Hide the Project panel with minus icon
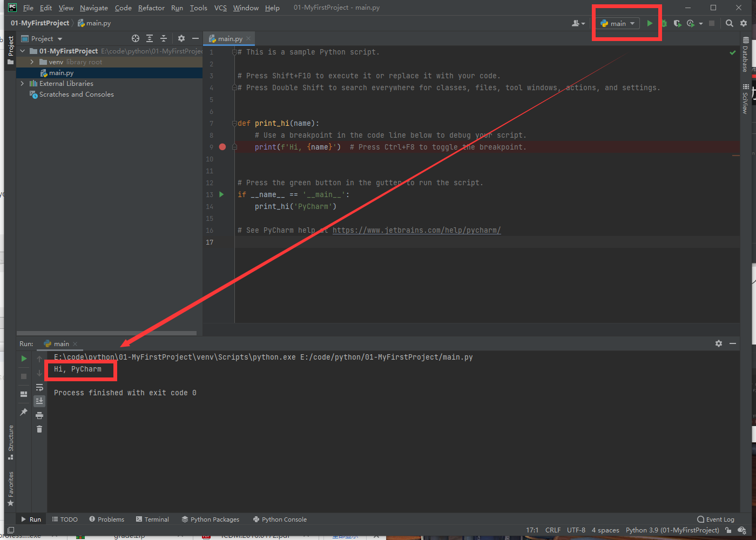The image size is (756, 540). click(x=195, y=38)
